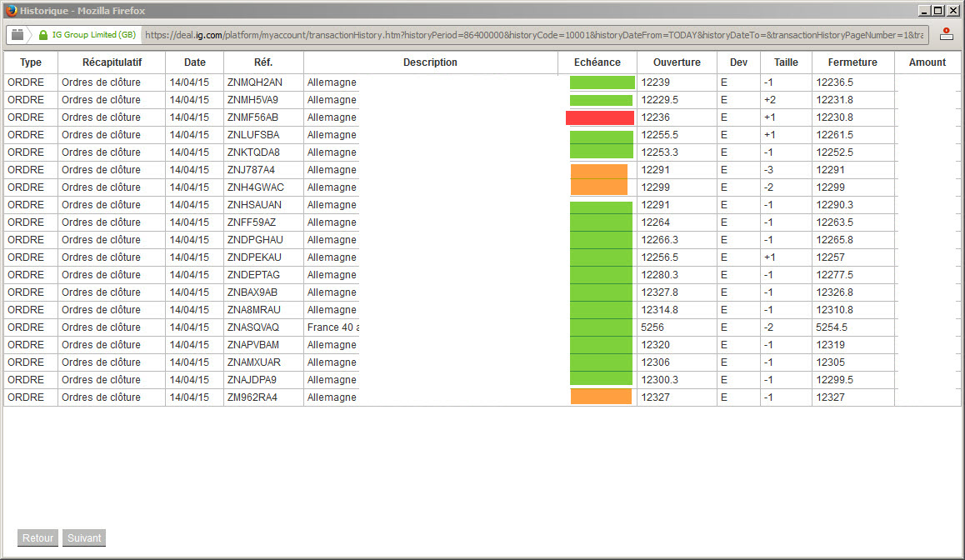Click closing price 12261.5
The height and width of the screenshot is (560, 965).
pyautogui.click(x=834, y=135)
